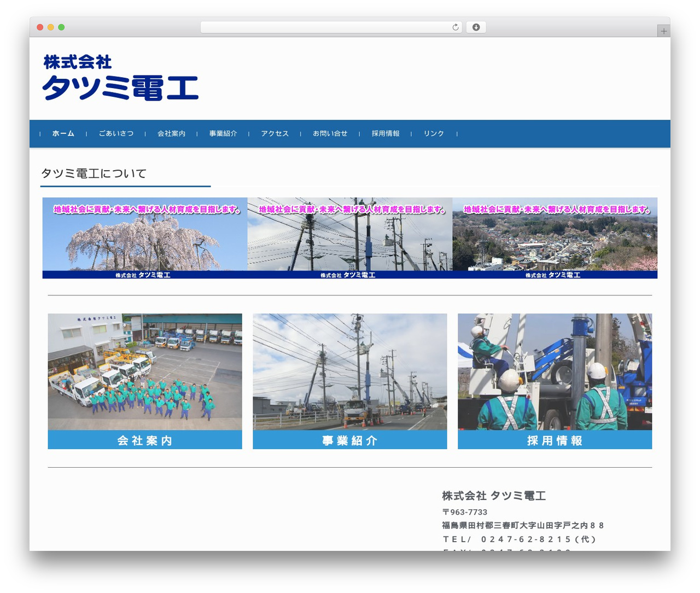Click the 株式会社 タツミ電工 footer company name

tap(494, 496)
